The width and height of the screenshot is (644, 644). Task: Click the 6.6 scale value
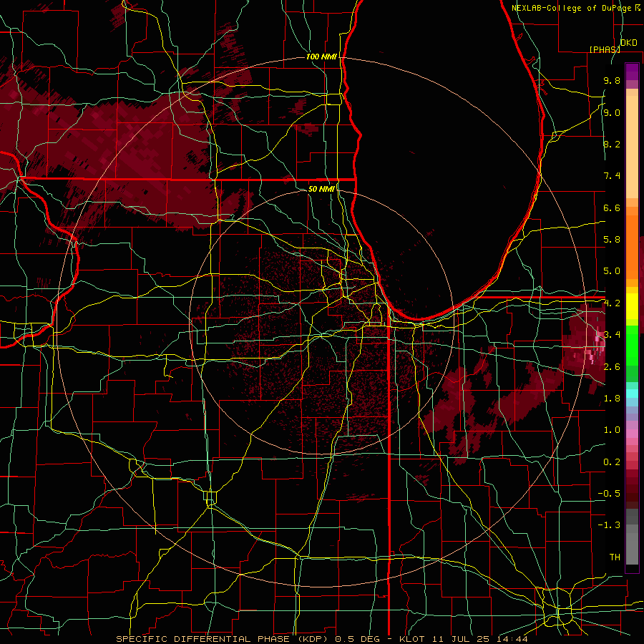[612, 208]
